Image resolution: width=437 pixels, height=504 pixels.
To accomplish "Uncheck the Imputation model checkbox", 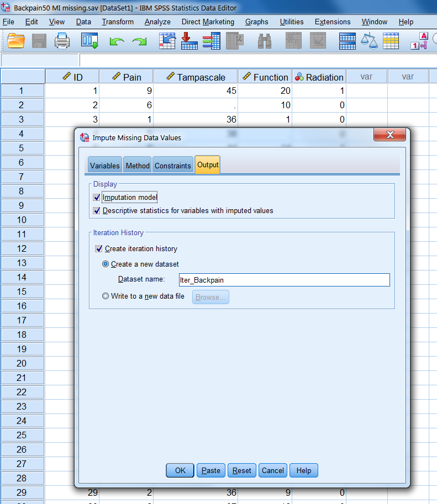I will click(97, 198).
